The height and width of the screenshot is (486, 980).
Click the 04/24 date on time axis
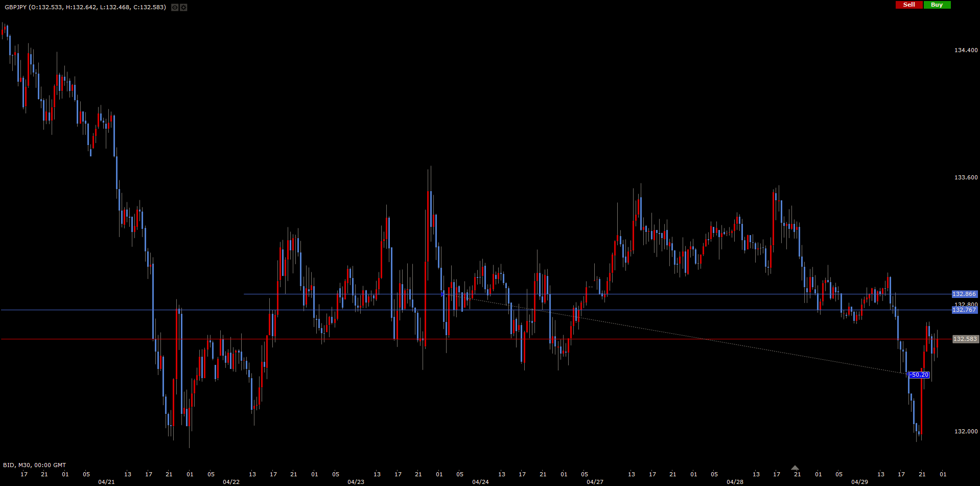click(480, 482)
